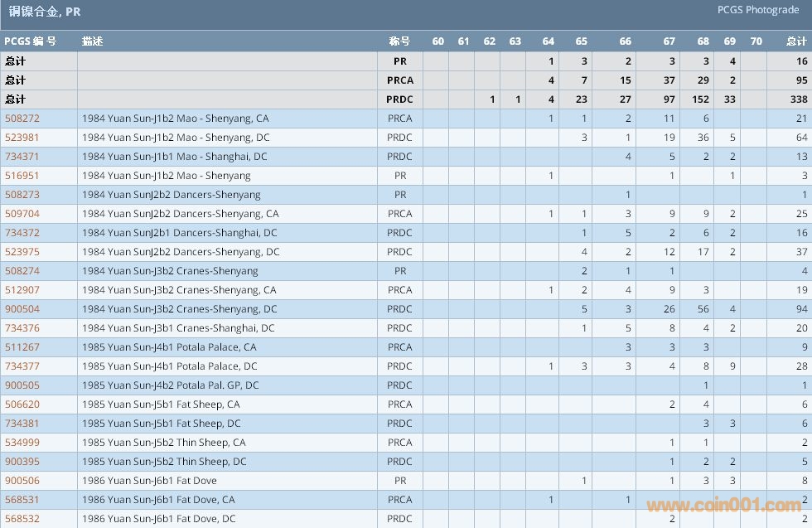
Task: Click PCGS number 734371
Action: [x=22, y=157]
